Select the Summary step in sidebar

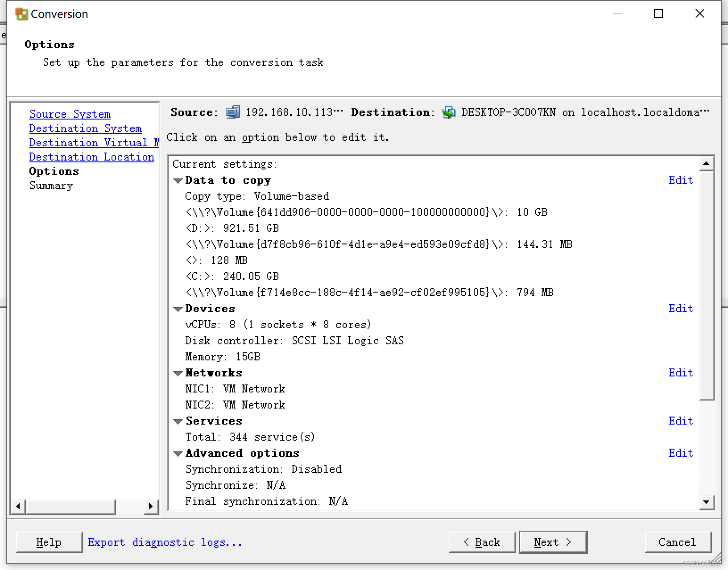pos(51,186)
